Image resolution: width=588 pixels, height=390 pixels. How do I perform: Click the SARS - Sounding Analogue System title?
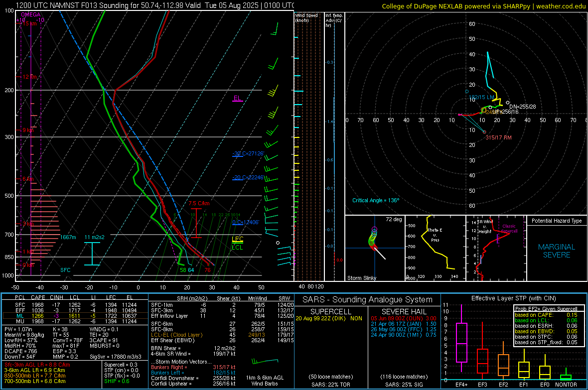tap(368, 300)
